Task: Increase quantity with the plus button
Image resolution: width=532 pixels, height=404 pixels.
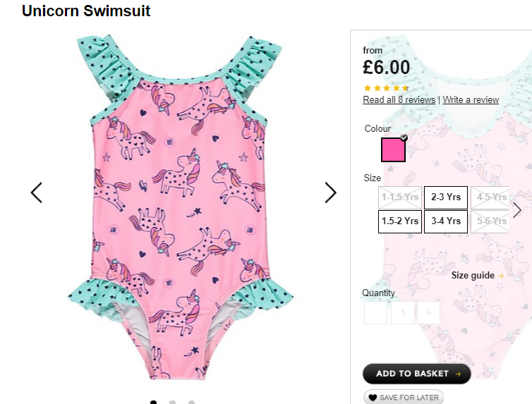Action: pyautogui.click(x=428, y=312)
